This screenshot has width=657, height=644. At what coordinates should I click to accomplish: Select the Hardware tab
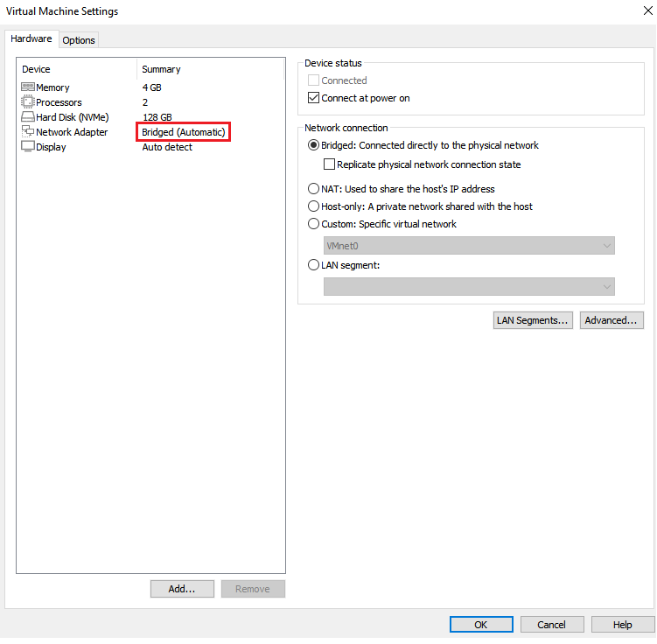coord(31,39)
